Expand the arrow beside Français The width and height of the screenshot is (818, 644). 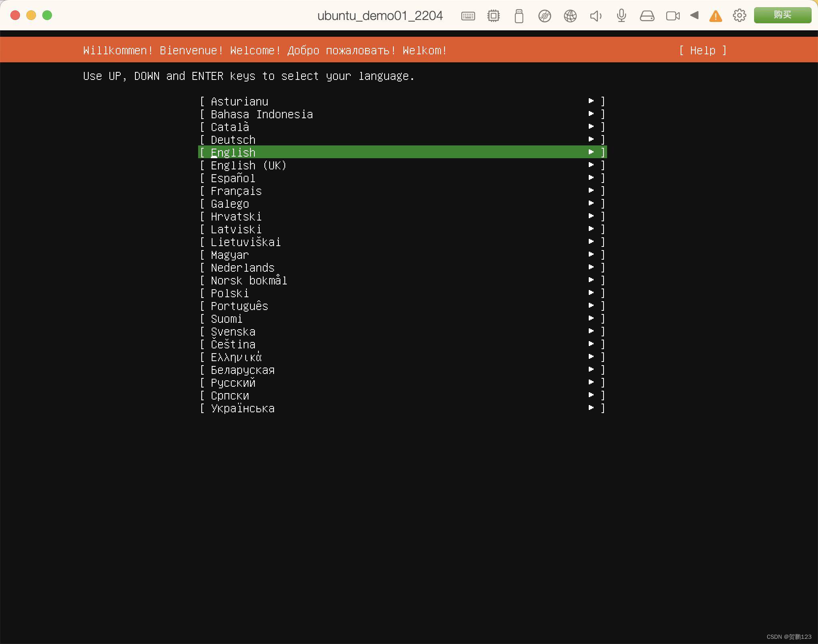click(x=591, y=191)
